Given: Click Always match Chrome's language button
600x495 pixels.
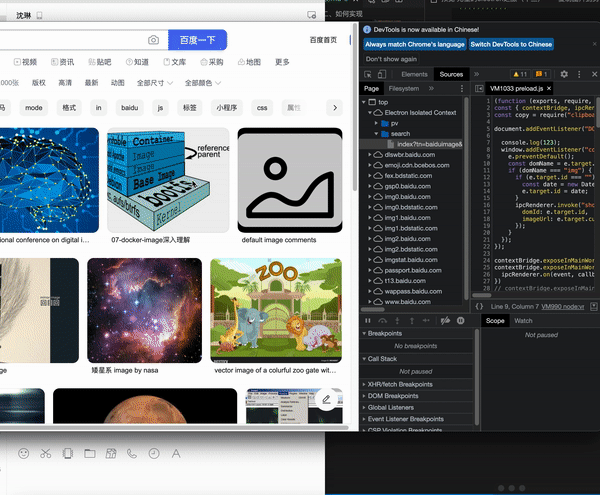Looking at the screenshot, I should pos(415,44).
